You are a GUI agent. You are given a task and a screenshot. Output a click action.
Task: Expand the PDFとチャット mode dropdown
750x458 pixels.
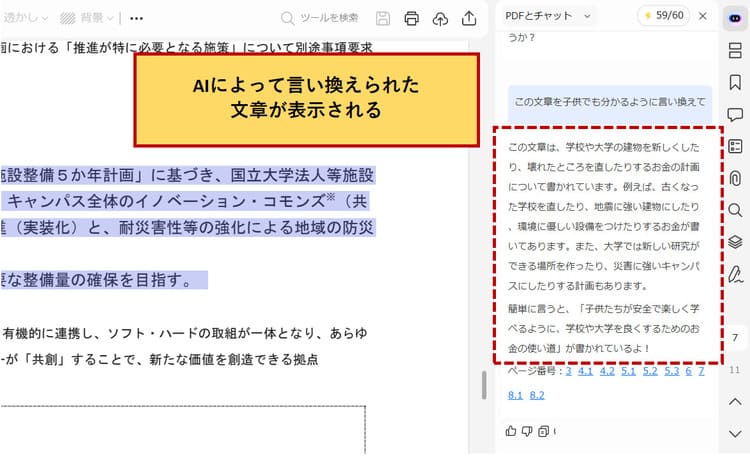coord(548,16)
